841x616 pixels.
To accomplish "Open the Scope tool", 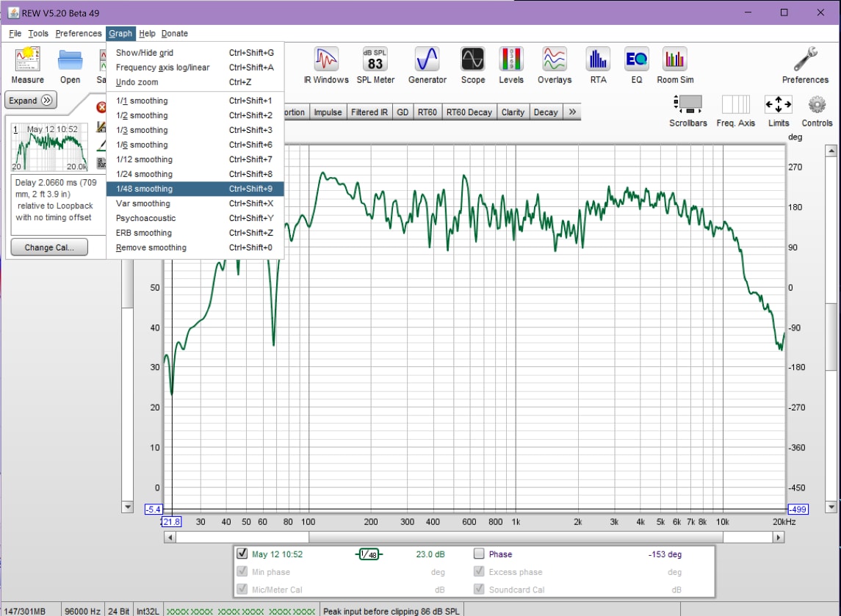I will click(472, 65).
